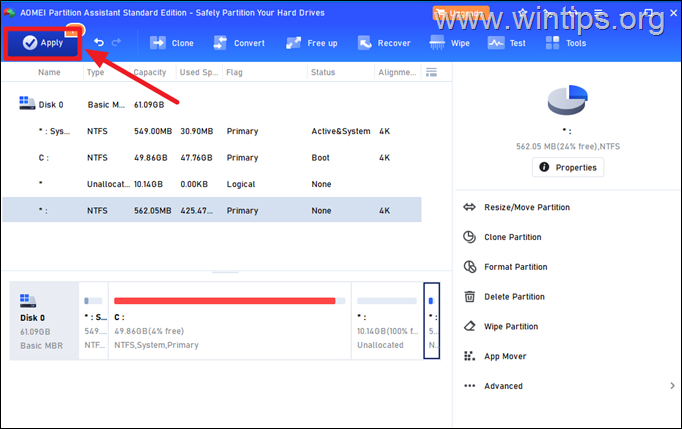Click the partition pie chart icon
Viewport: 682px width, 429px height.
(x=568, y=100)
